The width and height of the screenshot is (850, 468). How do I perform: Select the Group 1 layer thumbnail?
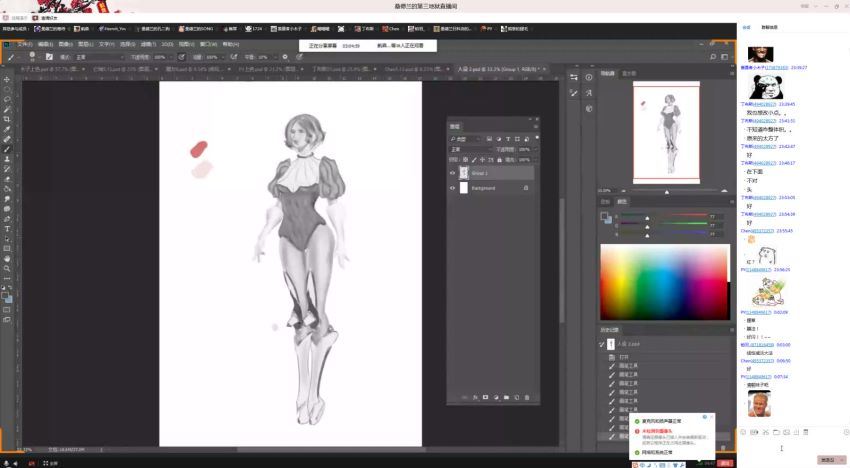[x=464, y=173]
